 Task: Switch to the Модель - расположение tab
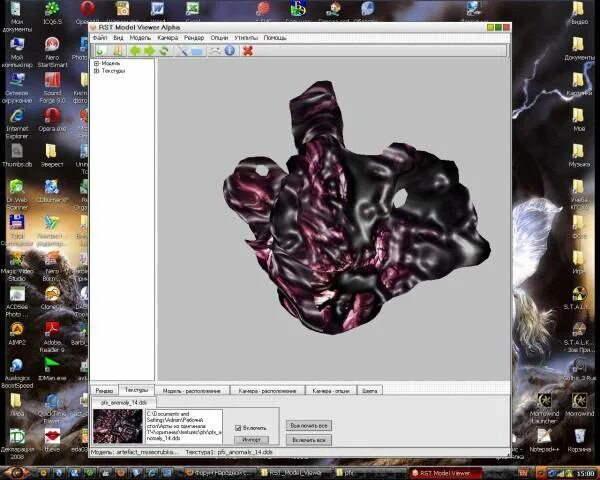tap(192, 390)
